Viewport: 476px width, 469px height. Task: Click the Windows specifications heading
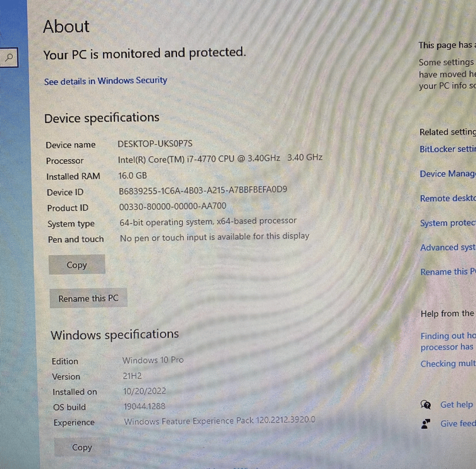(115, 335)
